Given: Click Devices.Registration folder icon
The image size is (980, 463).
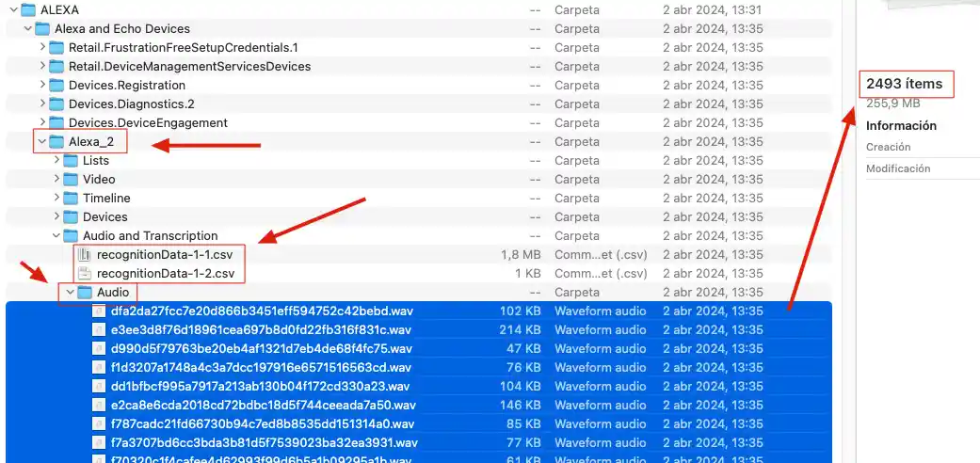Looking at the screenshot, I should 56,85.
